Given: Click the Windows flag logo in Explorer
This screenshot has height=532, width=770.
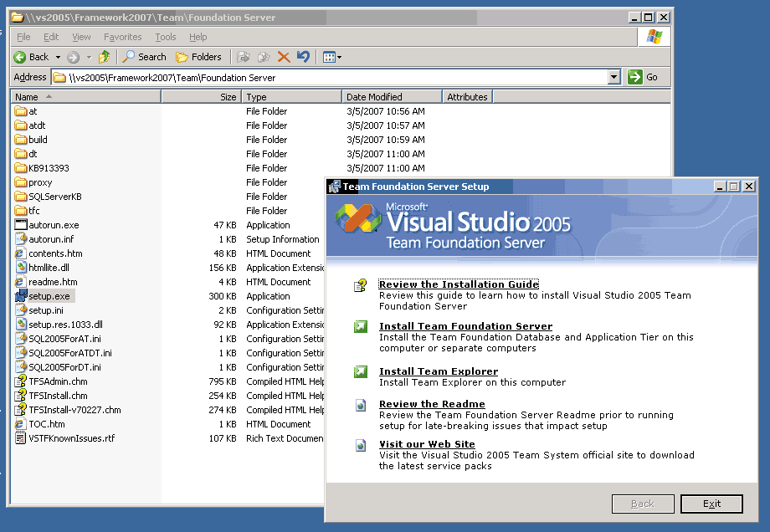Looking at the screenshot, I should click(x=654, y=36).
